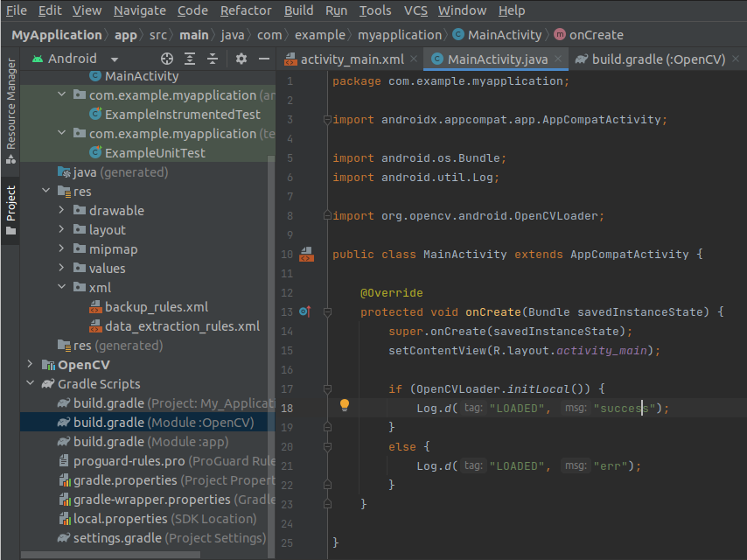Select data_extraction_rules.xml in project tree
Screen dimensions: 747x560
[182, 326]
